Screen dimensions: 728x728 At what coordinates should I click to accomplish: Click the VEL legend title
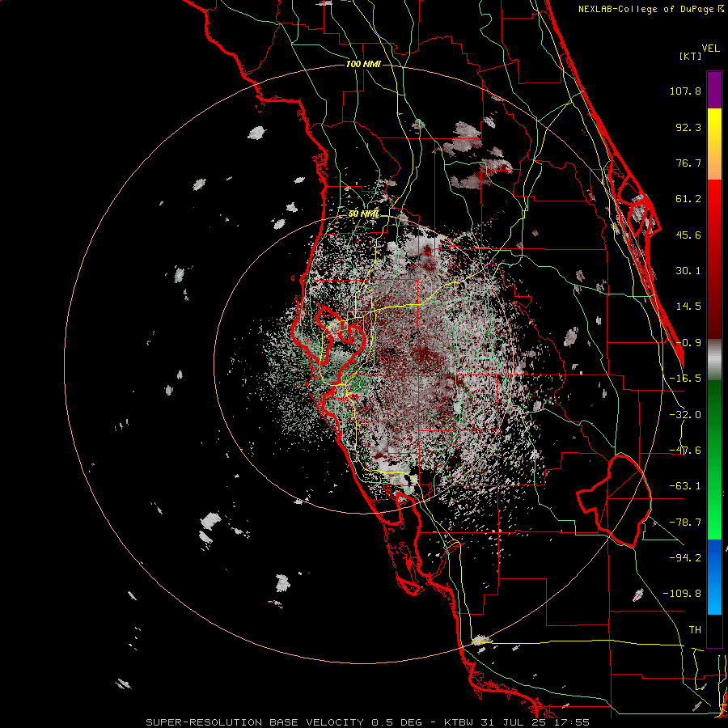coord(710,49)
